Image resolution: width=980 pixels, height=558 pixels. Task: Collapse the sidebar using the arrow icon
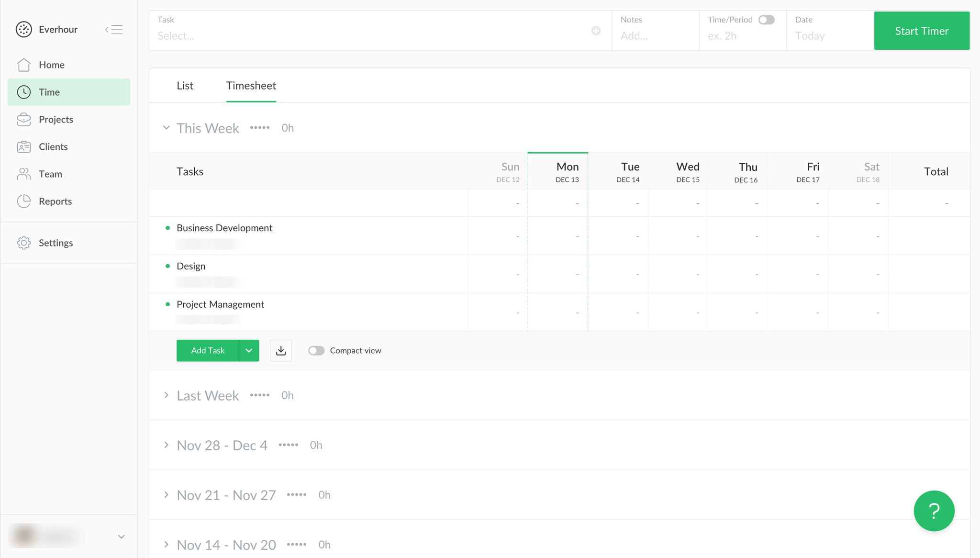pos(114,29)
